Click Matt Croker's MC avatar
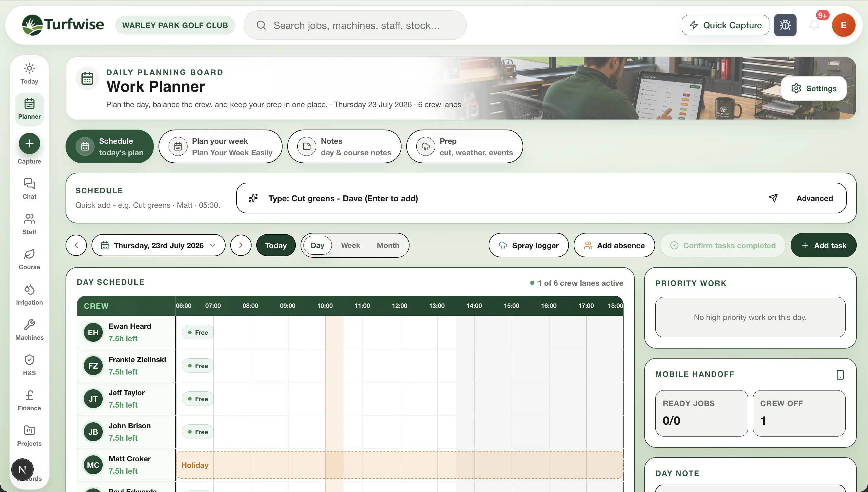 (93, 465)
